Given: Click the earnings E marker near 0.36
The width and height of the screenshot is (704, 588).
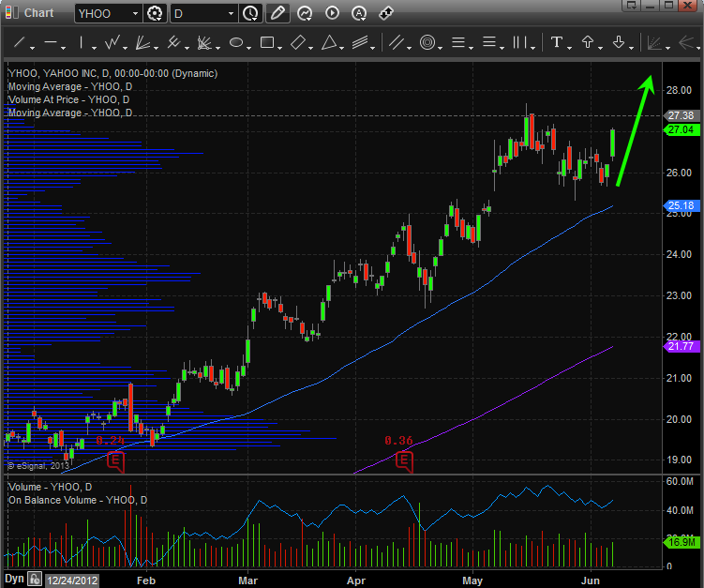Looking at the screenshot, I should [x=404, y=461].
